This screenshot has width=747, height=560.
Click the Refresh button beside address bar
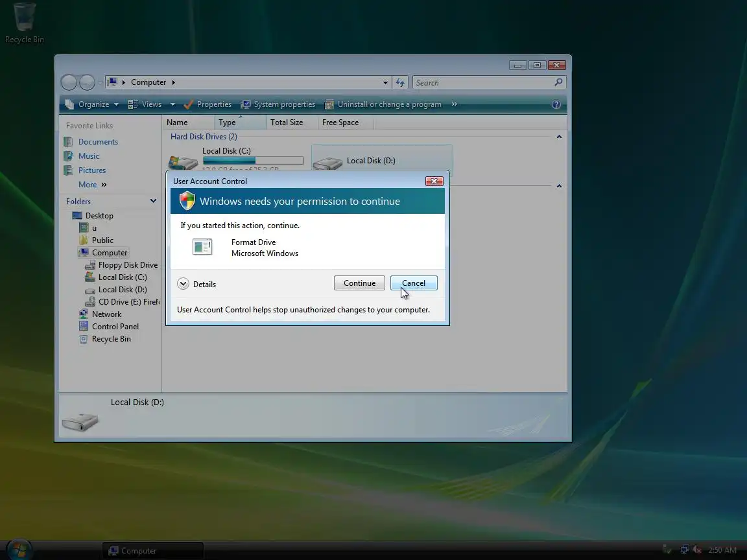coord(399,82)
